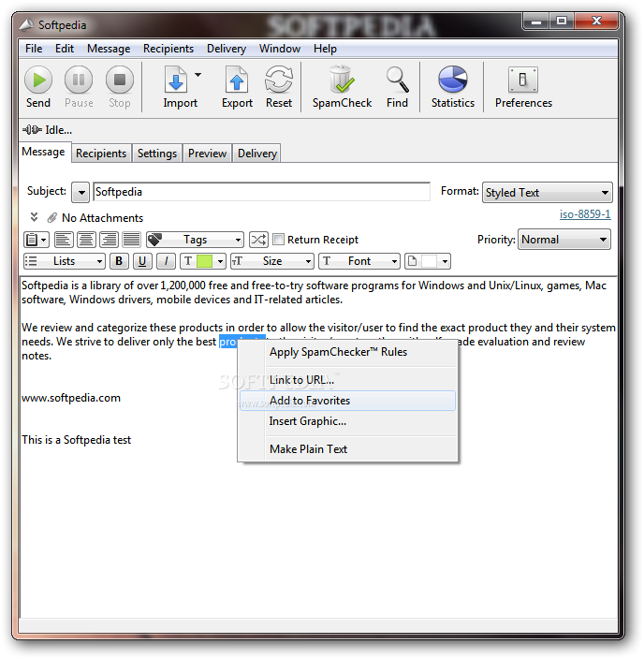
Task: Click the Stop toolbar icon
Action: 120,80
